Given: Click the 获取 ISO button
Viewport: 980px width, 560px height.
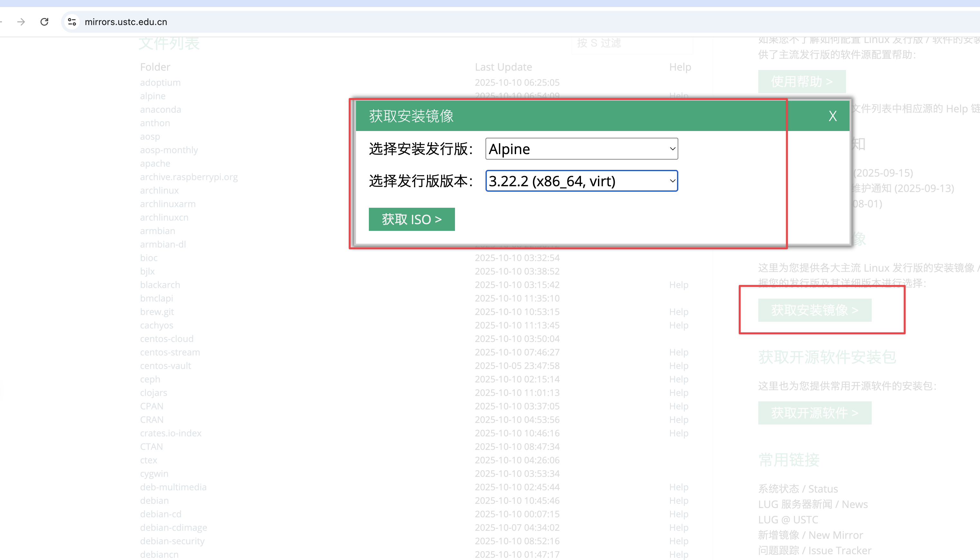Looking at the screenshot, I should pos(411,219).
